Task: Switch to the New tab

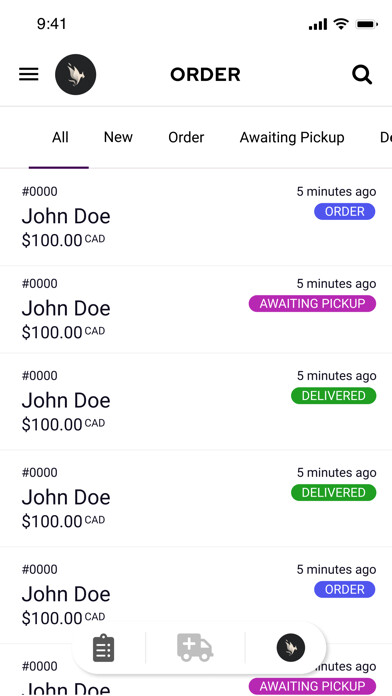Action: pos(118,137)
